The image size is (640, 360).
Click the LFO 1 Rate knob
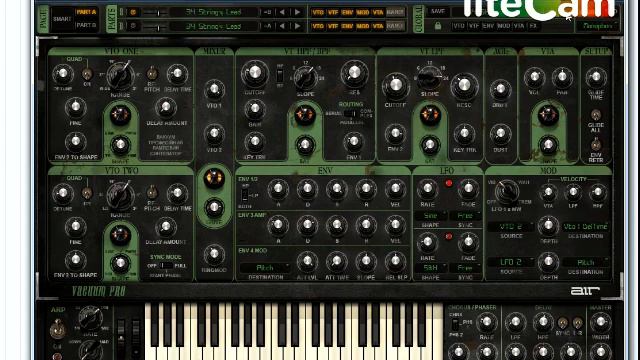[427, 189]
